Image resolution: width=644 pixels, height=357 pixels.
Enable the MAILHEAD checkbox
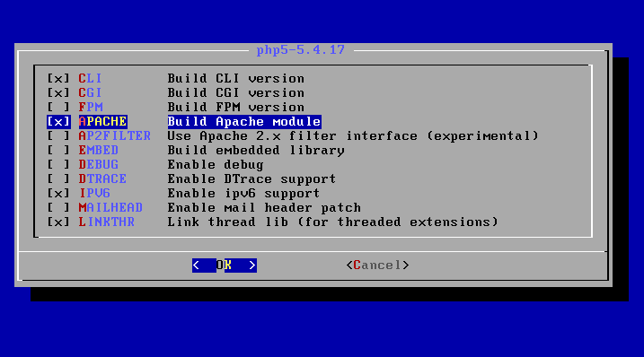coord(58,207)
